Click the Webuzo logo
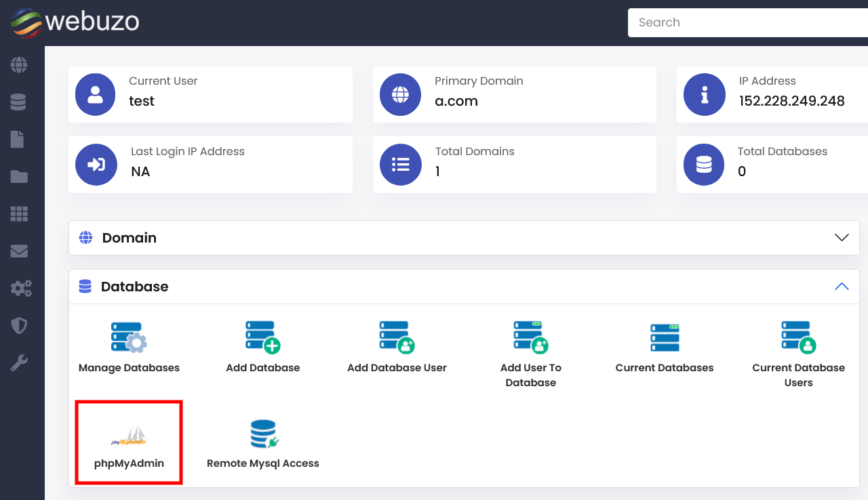The width and height of the screenshot is (868, 500). pyautogui.click(x=75, y=22)
